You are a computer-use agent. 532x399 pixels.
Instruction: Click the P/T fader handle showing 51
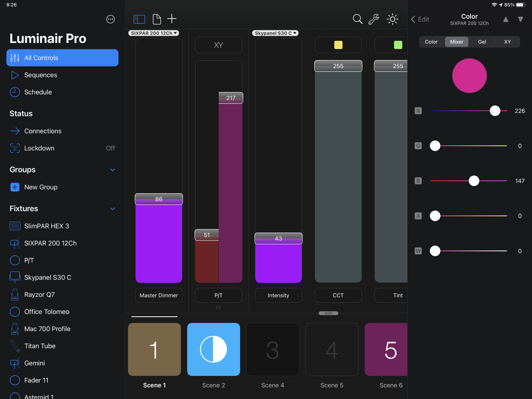(x=207, y=235)
